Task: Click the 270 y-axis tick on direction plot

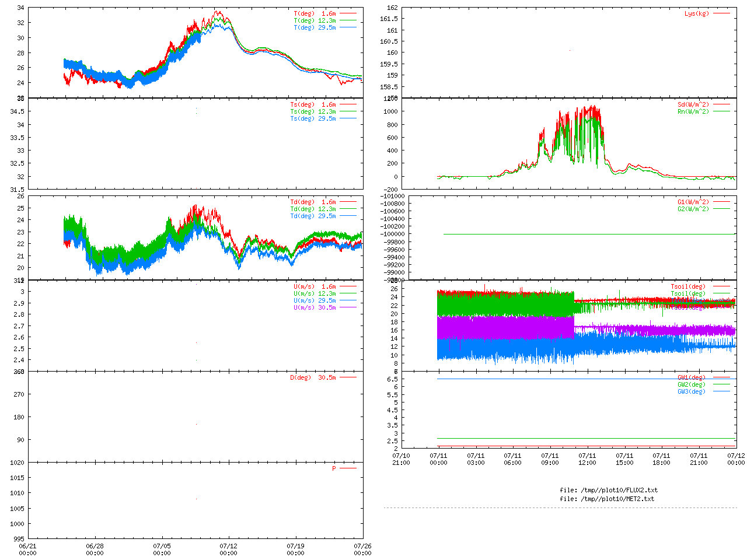Action: (19, 394)
